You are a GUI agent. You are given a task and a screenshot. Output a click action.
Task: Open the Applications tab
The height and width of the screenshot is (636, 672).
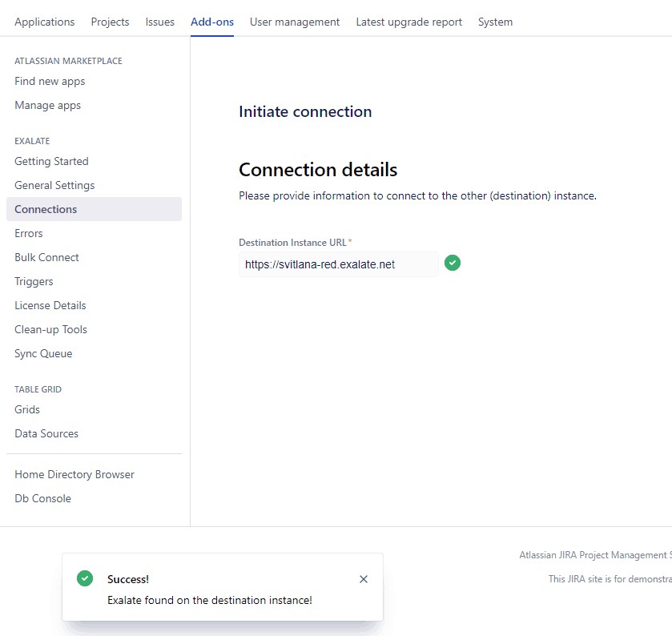point(45,22)
